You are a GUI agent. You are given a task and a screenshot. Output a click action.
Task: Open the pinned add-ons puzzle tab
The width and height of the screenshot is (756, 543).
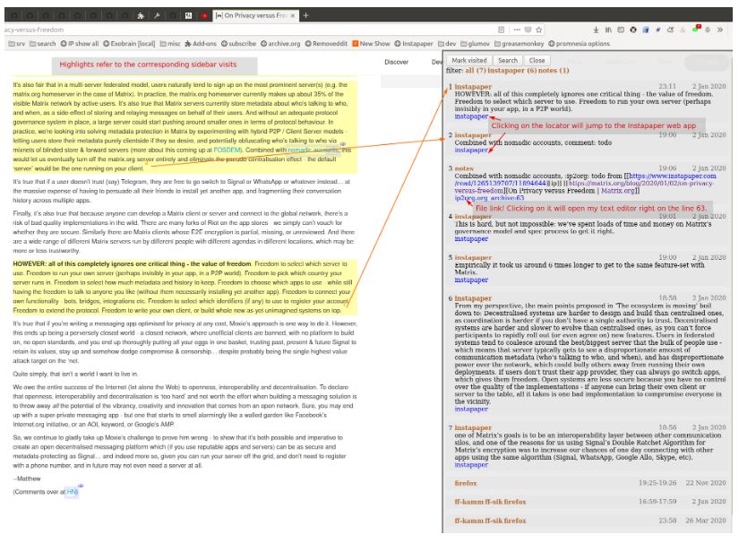tap(141, 15)
